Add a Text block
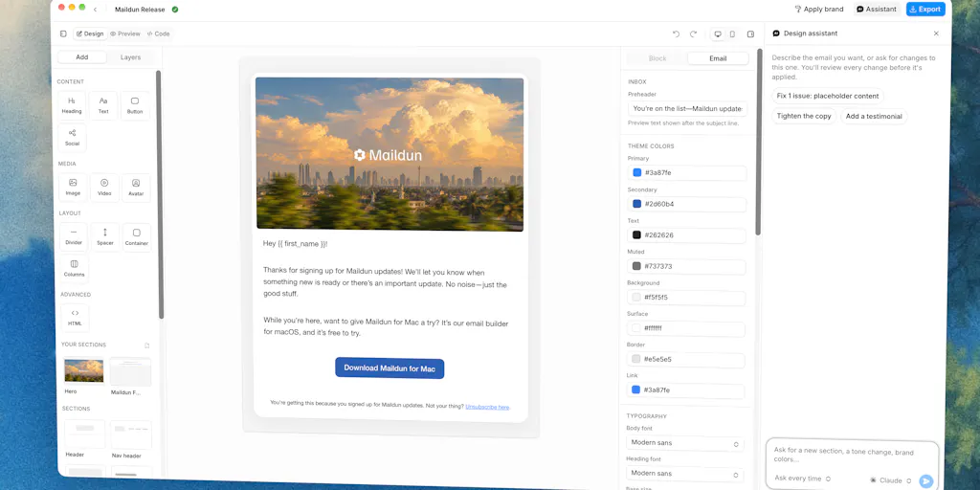This screenshot has height=490, width=980. click(x=103, y=105)
